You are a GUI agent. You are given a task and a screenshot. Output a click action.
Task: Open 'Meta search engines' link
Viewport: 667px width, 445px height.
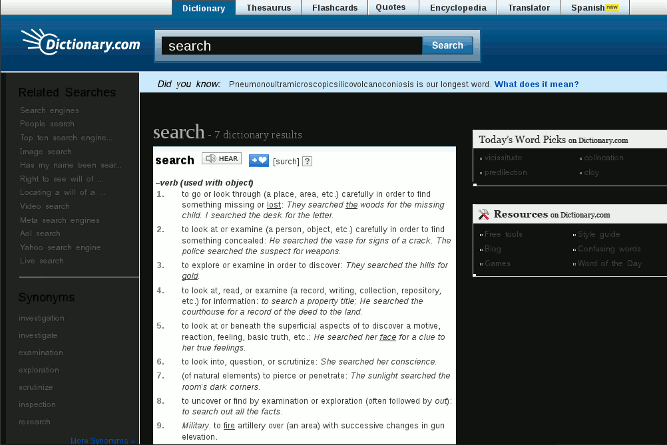(60, 220)
